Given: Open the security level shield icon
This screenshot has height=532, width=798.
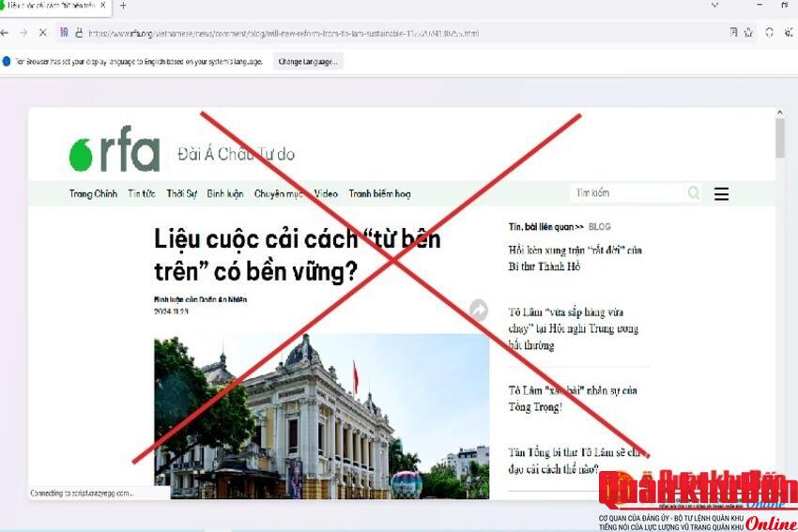Looking at the screenshot, I should pyautogui.click(x=770, y=33).
